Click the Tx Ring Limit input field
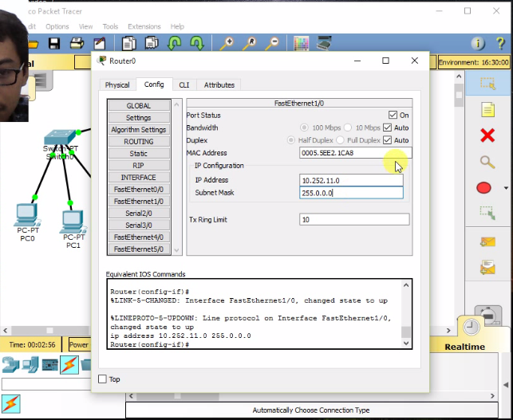513x420 pixels. (x=354, y=219)
